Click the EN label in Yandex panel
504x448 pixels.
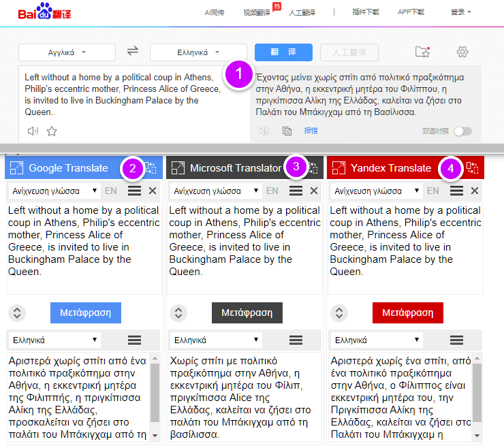click(x=433, y=191)
